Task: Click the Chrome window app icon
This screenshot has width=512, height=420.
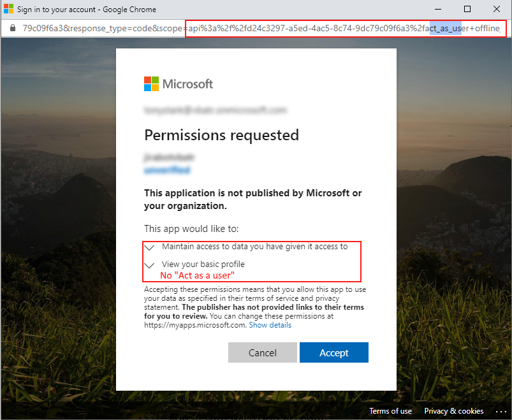Action: (8, 9)
